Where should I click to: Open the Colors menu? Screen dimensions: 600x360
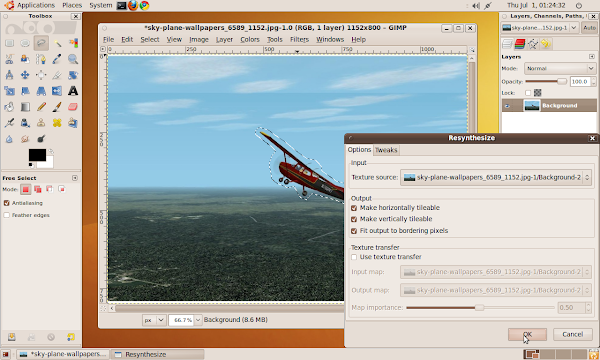click(250, 39)
